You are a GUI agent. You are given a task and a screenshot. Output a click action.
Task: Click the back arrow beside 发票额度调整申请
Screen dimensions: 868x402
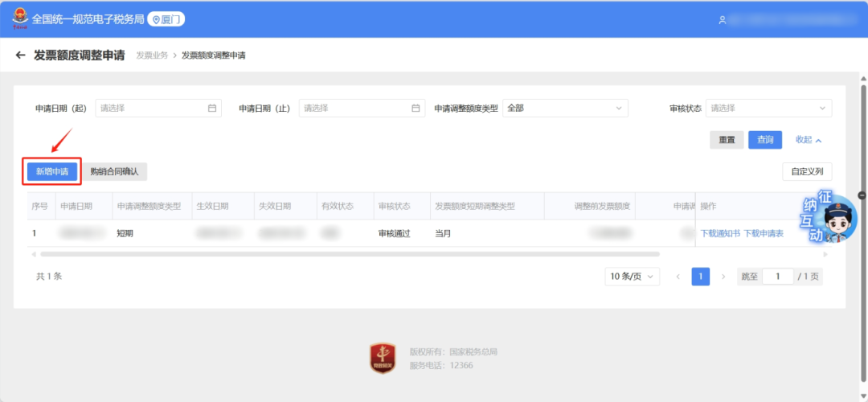pos(20,55)
